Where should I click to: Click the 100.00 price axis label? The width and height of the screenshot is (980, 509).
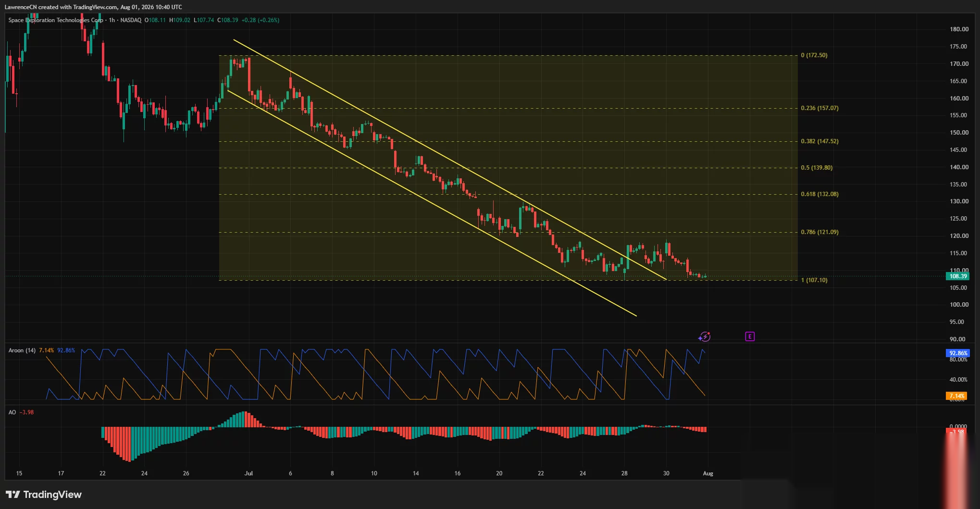point(959,305)
